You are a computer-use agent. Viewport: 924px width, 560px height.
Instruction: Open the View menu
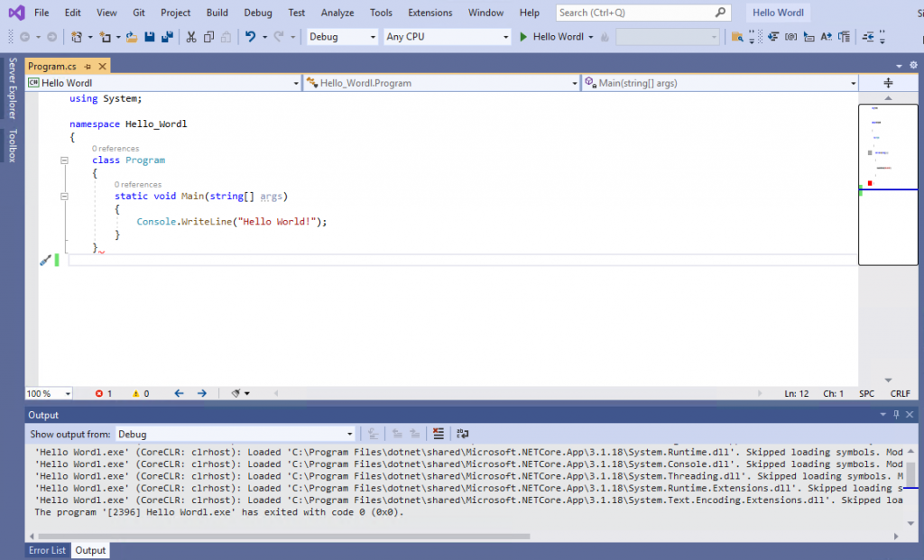[x=106, y=13]
